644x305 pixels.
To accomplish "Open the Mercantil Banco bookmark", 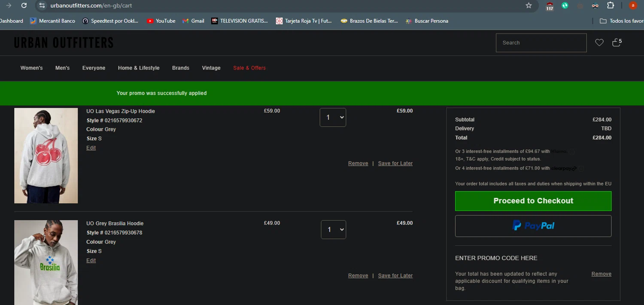I will tap(52, 21).
